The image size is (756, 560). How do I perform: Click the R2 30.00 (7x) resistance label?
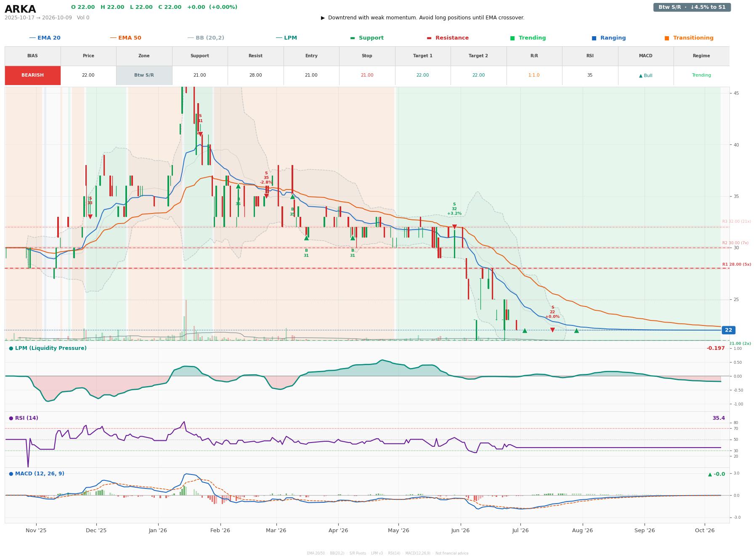pyautogui.click(x=735, y=243)
